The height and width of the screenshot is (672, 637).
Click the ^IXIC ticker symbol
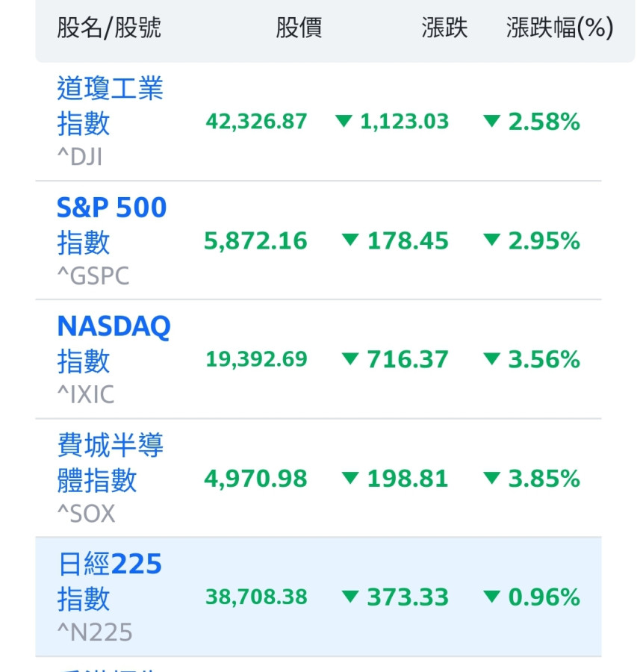(x=86, y=394)
